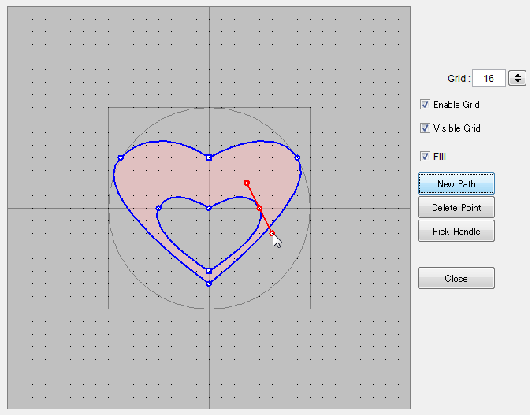Viewport: 532px width, 415px height.
Task: Select the inner heart's bottom square point
Action: [x=209, y=271]
